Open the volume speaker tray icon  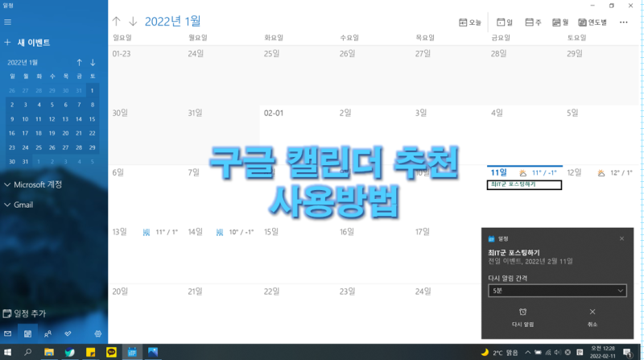pos(558,352)
